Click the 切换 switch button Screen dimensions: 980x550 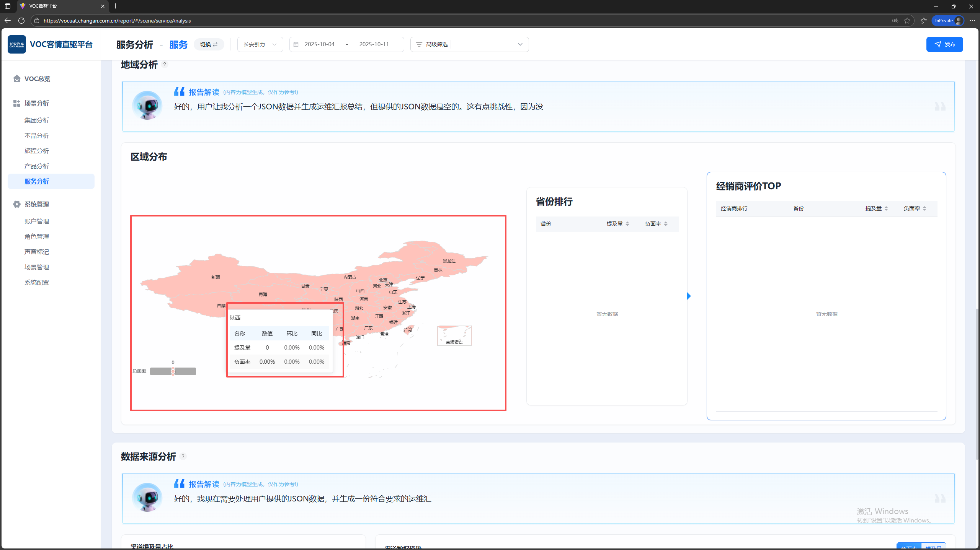click(209, 44)
